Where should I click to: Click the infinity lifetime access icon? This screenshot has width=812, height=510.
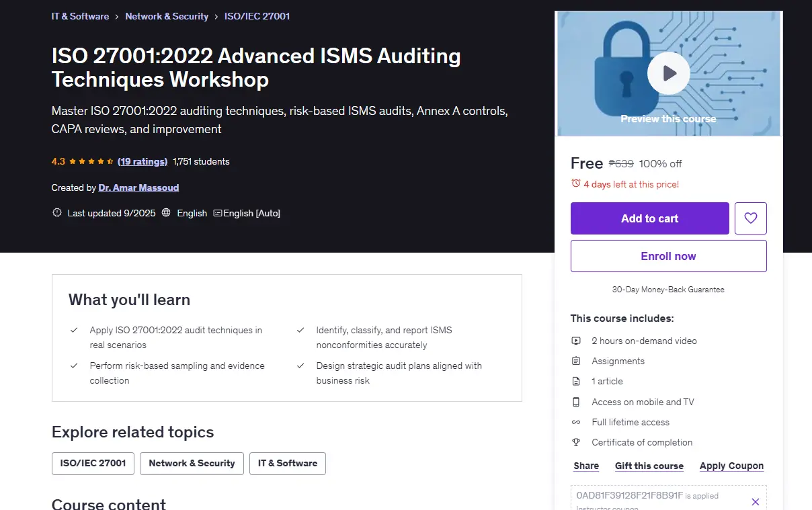[576, 422]
